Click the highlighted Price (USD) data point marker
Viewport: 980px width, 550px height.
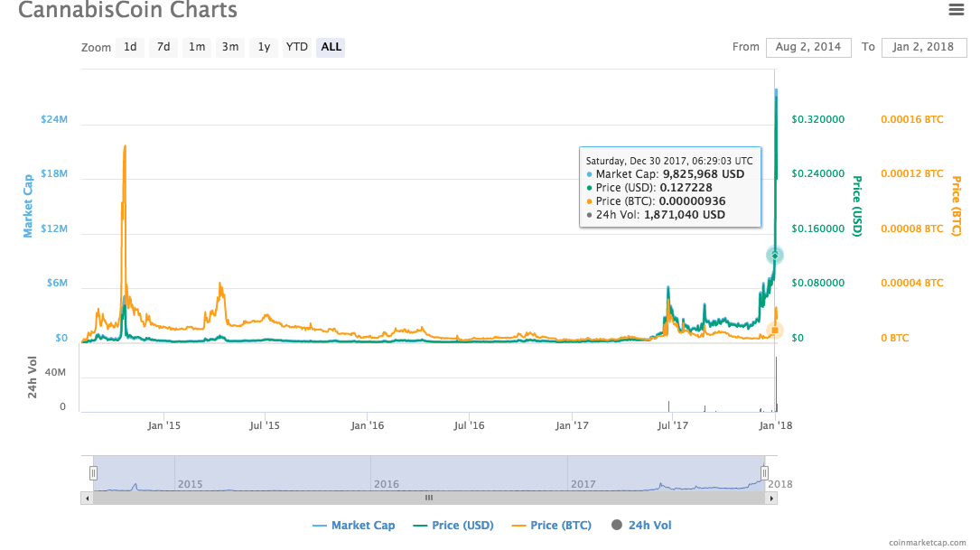[x=775, y=255]
